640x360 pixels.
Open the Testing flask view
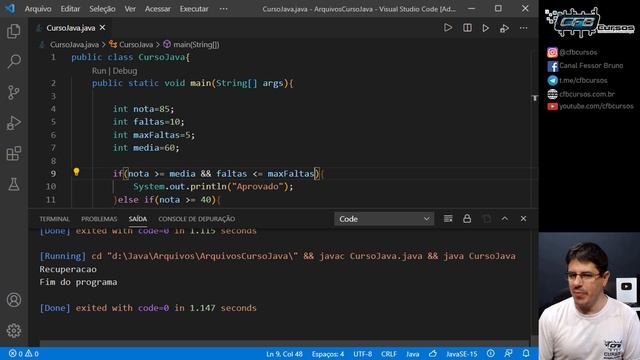(x=14, y=184)
